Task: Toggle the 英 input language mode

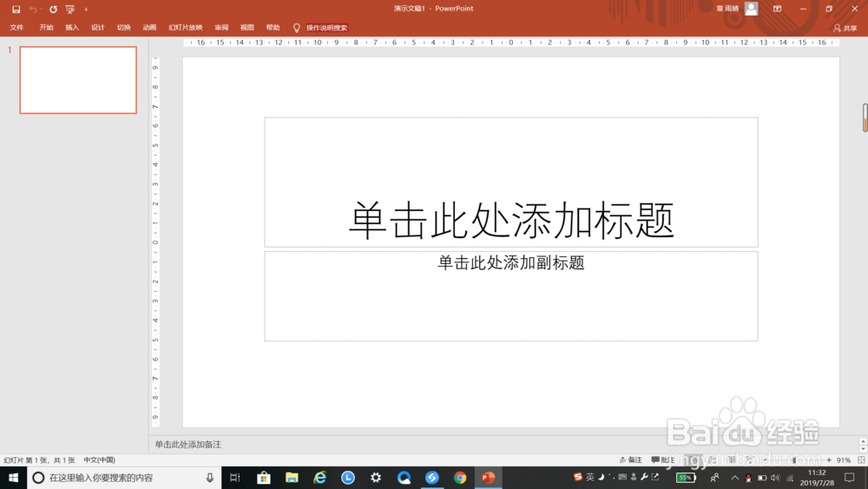Action: tap(590, 477)
